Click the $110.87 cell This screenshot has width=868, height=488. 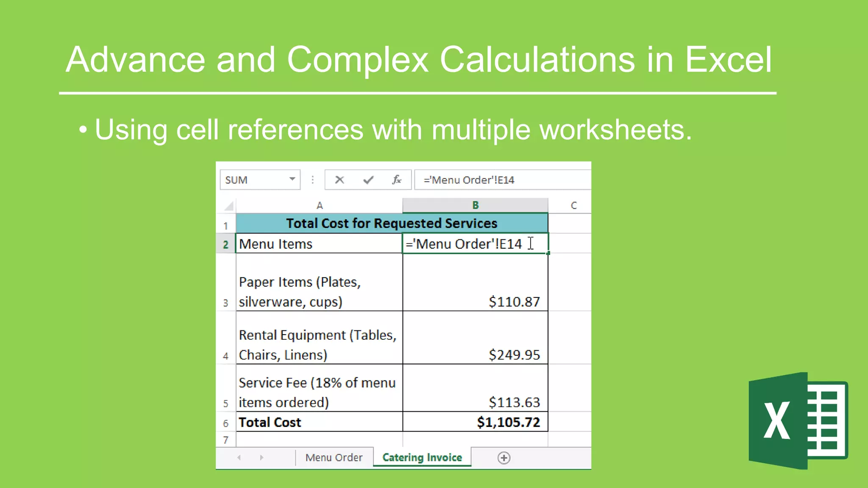point(475,283)
